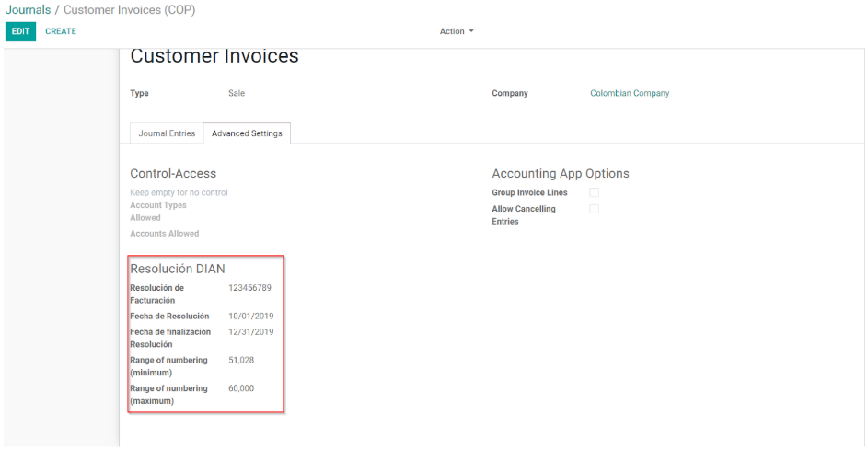Click the CREATE button

coord(61,31)
